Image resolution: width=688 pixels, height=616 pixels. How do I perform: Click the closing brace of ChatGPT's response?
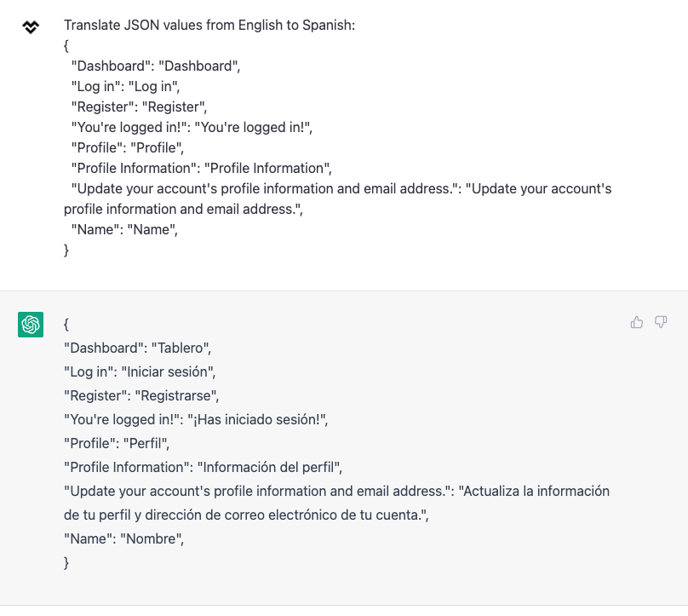tap(66, 562)
